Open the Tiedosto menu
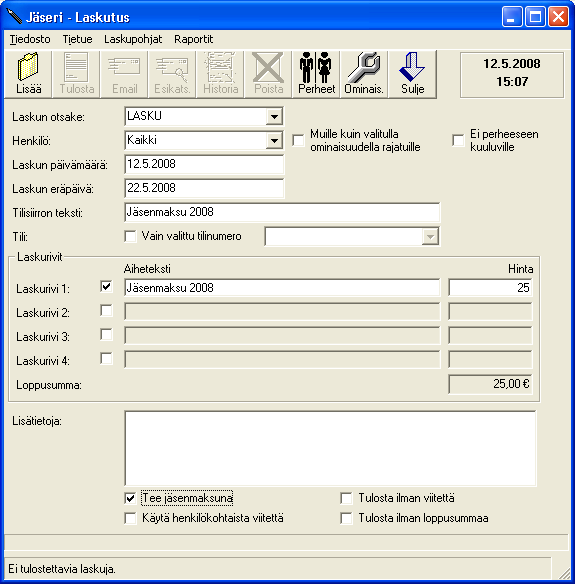 [30, 39]
